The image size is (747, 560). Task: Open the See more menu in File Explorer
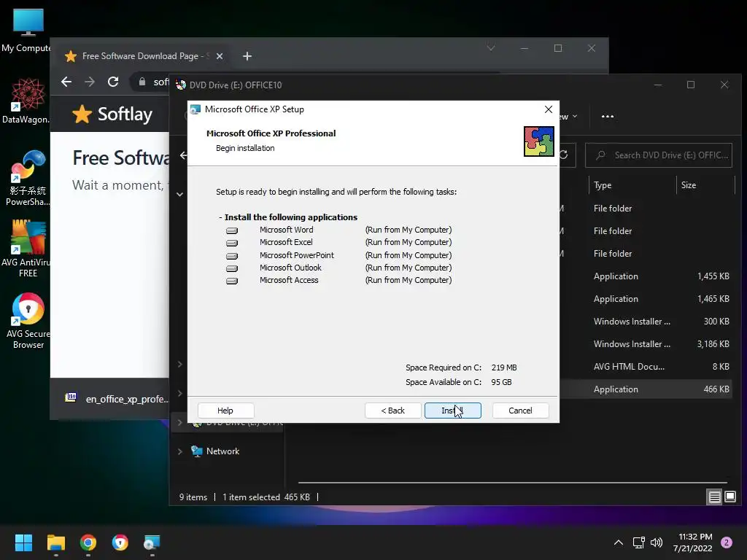tap(608, 116)
